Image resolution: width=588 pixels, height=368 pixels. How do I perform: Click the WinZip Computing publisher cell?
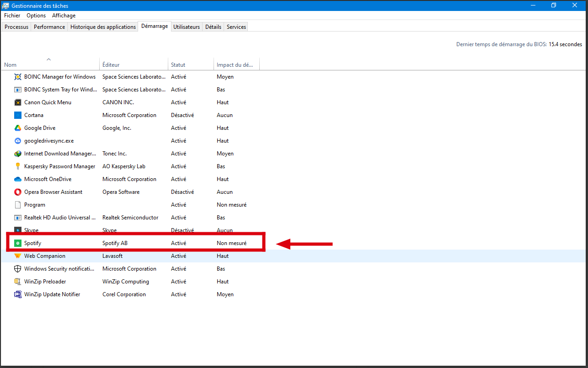[126, 282]
